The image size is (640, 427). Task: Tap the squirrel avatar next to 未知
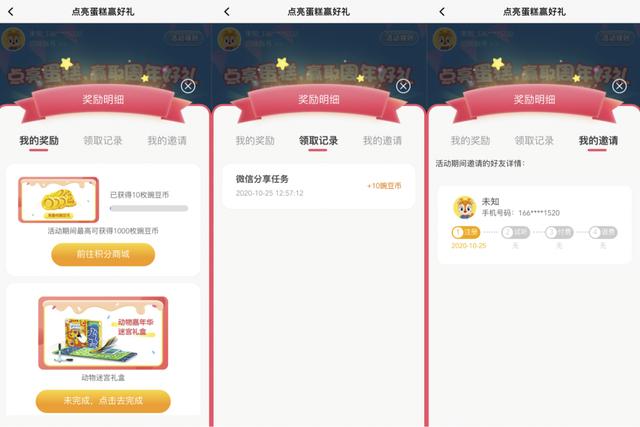tap(464, 207)
